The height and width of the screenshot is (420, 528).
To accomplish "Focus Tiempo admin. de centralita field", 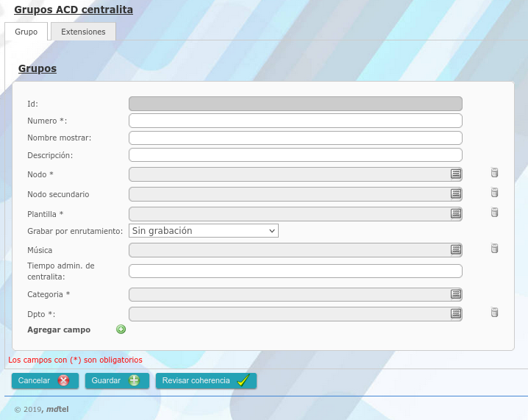I will point(296,271).
